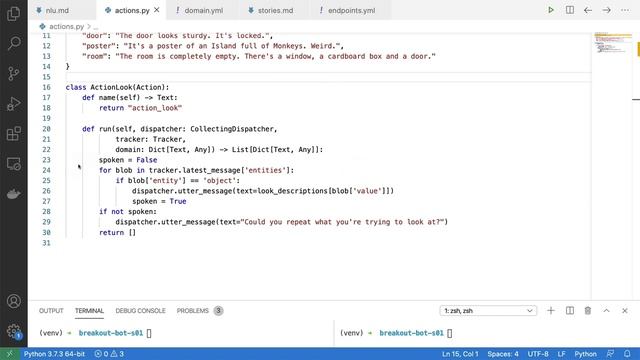Place cursor on empty line 15

click(328, 77)
